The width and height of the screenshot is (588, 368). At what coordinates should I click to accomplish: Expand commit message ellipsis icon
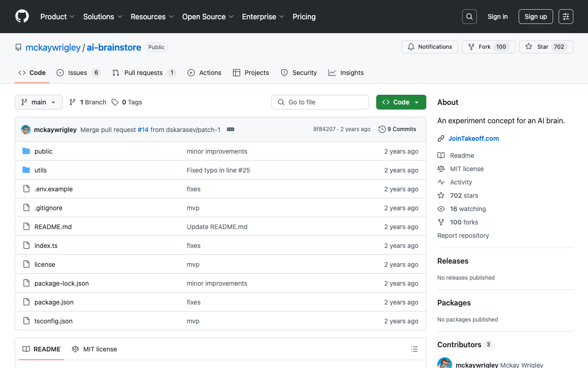[231, 129]
